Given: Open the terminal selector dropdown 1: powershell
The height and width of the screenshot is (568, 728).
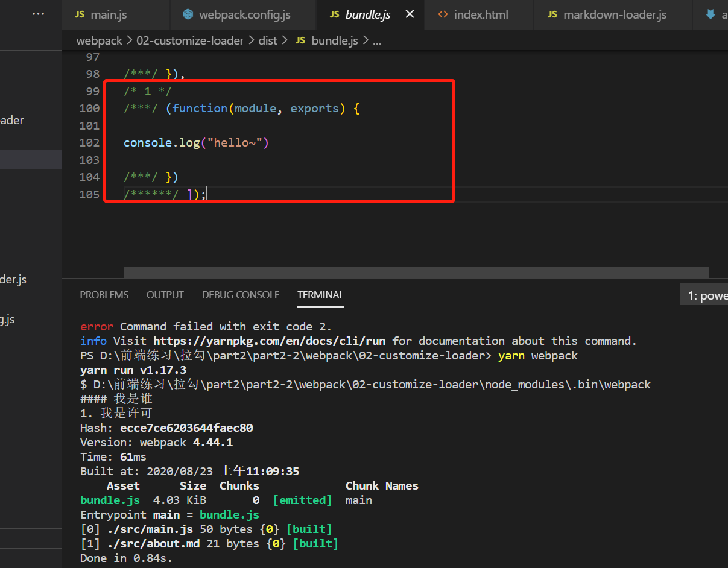Looking at the screenshot, I should [704, 296].
